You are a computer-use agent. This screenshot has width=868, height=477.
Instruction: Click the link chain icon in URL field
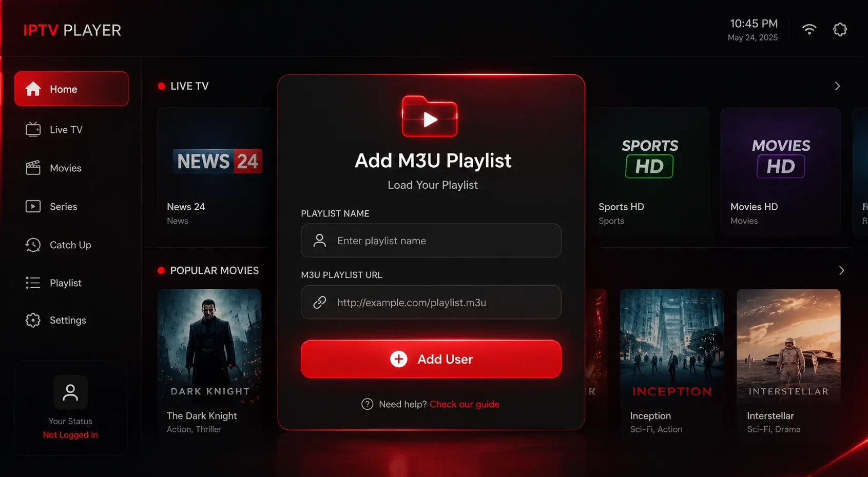320,303
